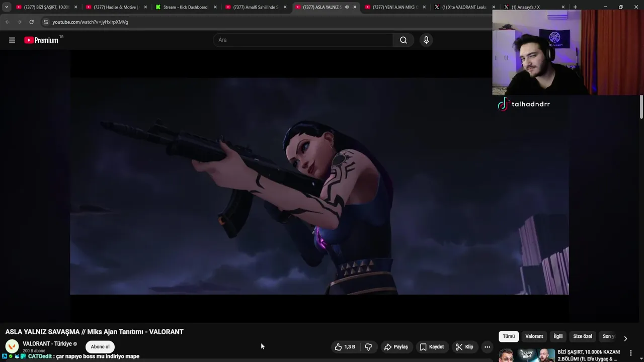Subscribe with the 'Abone ol' button
This screenshot has height=362, width=644.
pos(100,347)
